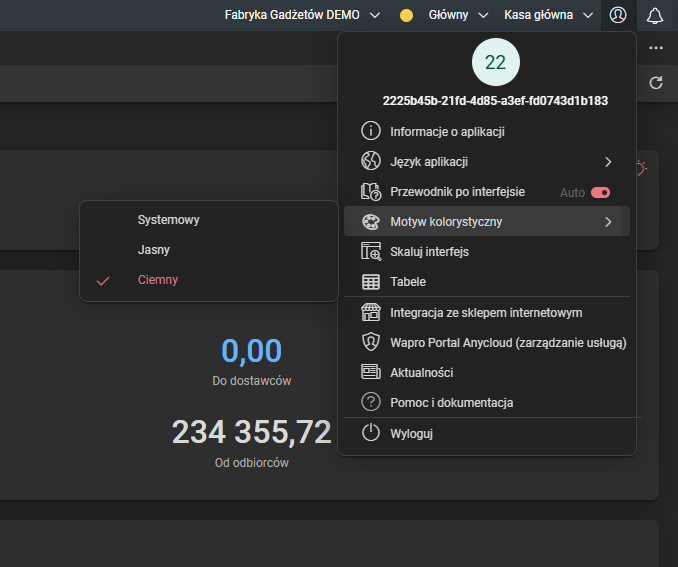Select the checked Ciemny theme
Viewport: 678px width, 567px height.
pos(158,280)
